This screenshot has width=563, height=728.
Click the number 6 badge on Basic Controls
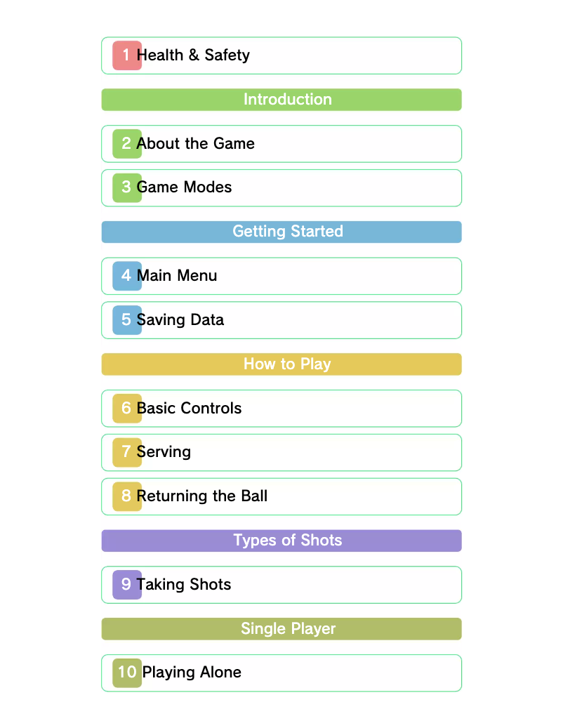(125, 408)
